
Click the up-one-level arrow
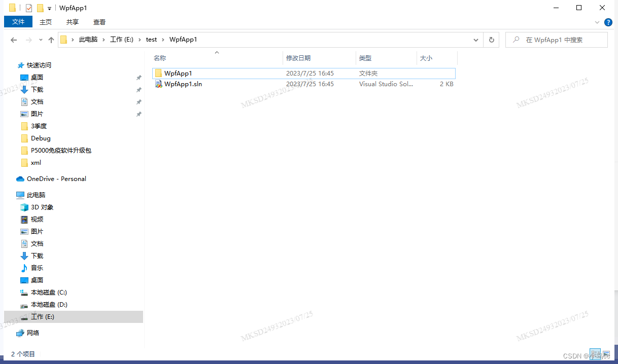tap(51, 40)
